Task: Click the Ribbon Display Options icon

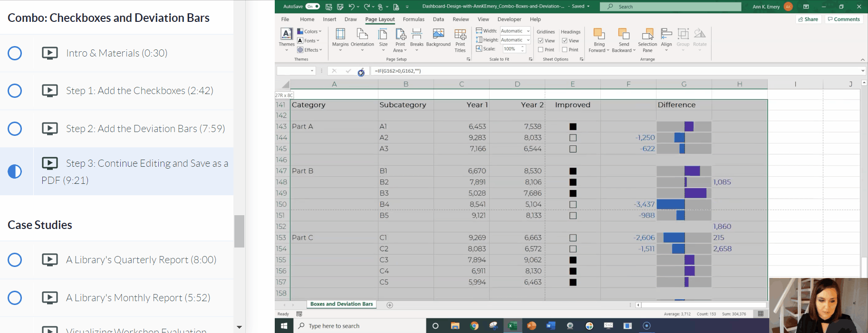Action: click(x=806, y=7)
